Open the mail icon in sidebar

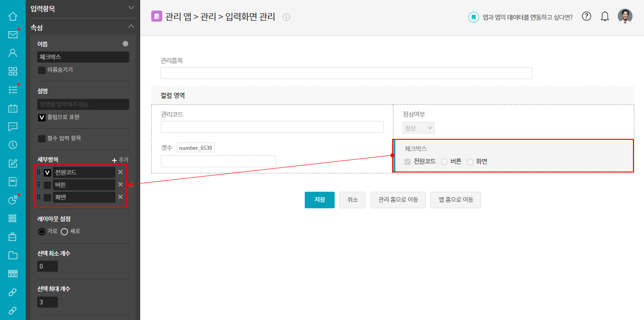point(13,34)
